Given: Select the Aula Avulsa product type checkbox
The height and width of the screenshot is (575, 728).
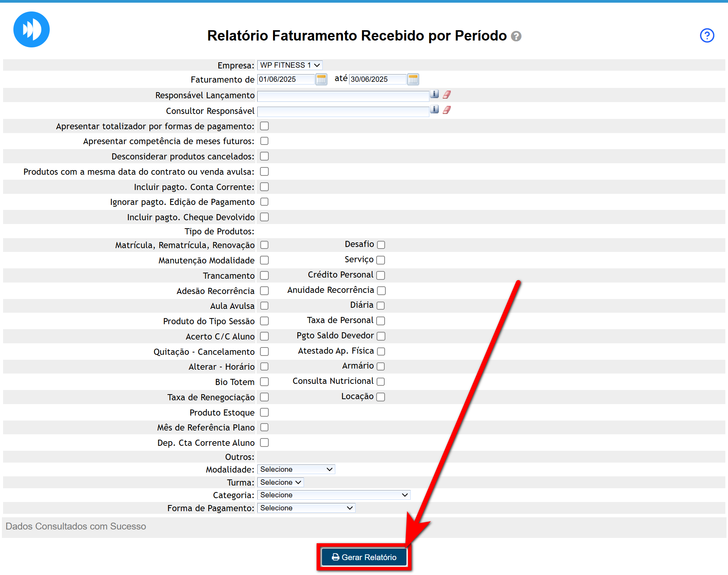Looking at the screenshot, I should click(264, 306).
